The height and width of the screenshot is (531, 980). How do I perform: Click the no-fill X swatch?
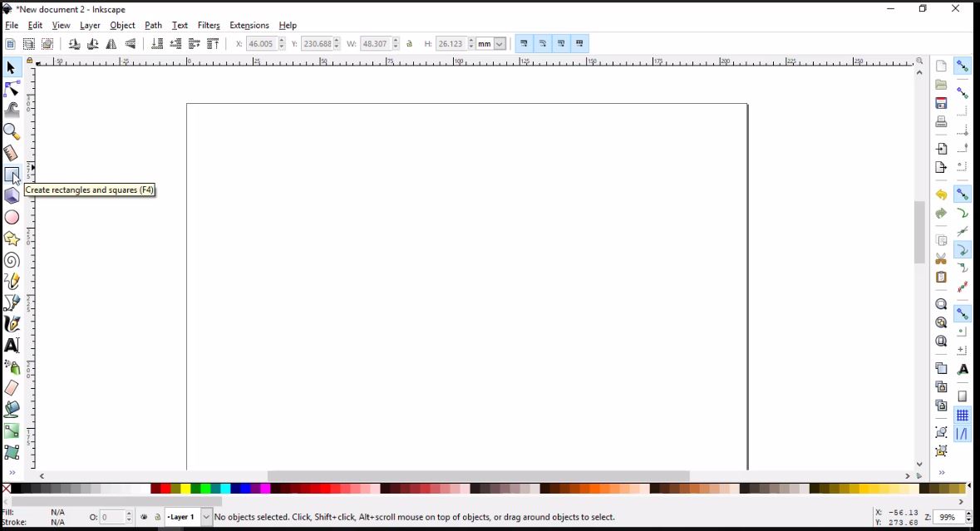[7, 489]
